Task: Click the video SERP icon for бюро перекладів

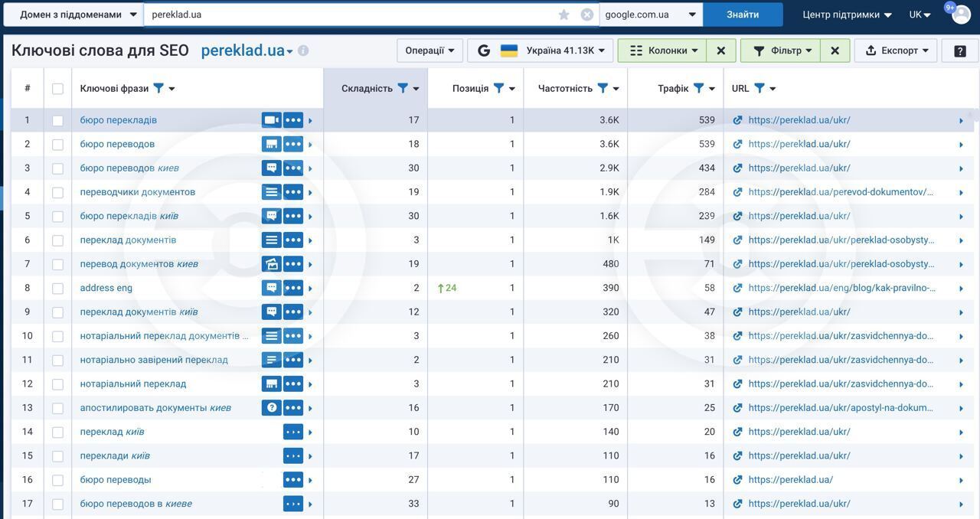Action: click(271, 120)
